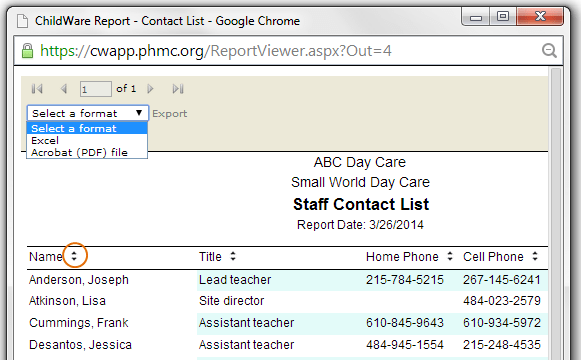The image size is (581, 360).
Task: Click home phone 215-784-5215
Action: pyautogui.click(x=405, y=280)
